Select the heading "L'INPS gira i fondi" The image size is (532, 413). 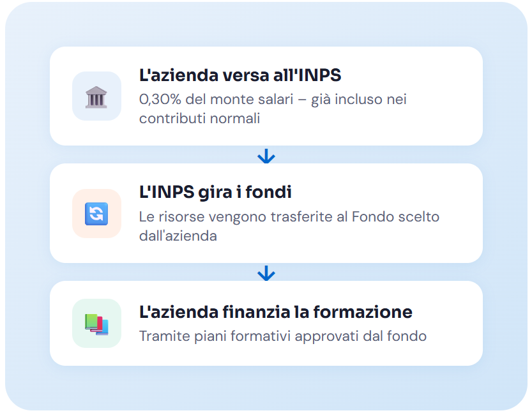point(215,191)
